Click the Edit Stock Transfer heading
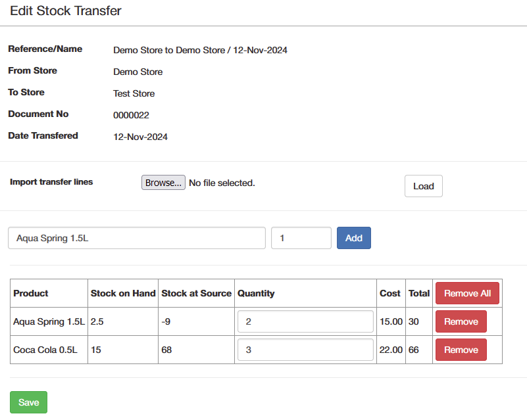527x420 pixels. [66, 11]
